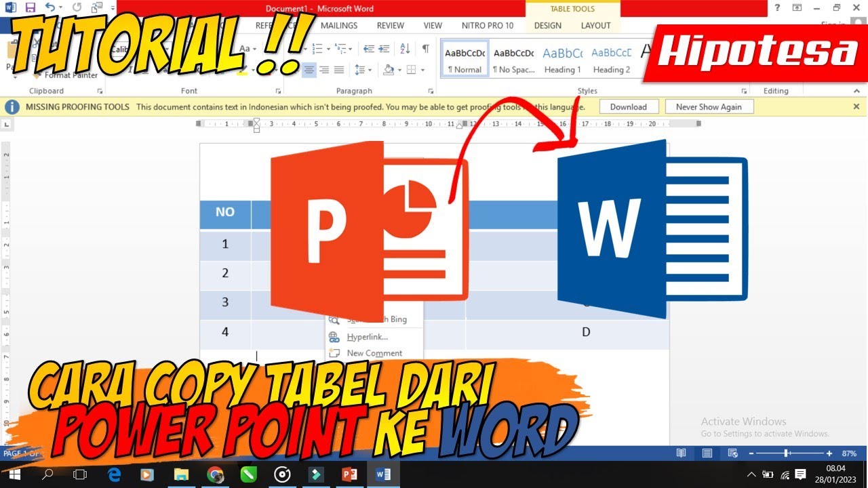Click the zoom in plus button
868x488 pixels.
coord(829,453)
